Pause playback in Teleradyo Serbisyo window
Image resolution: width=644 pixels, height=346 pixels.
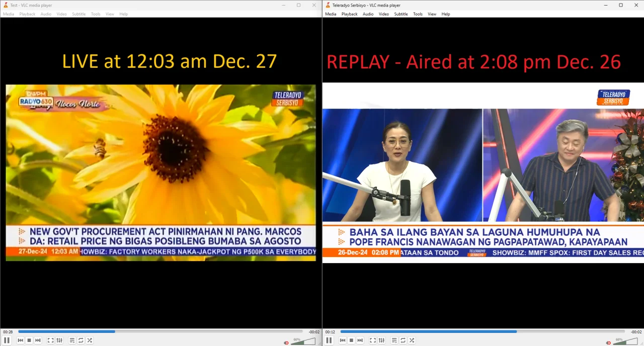tap(329, 340)
